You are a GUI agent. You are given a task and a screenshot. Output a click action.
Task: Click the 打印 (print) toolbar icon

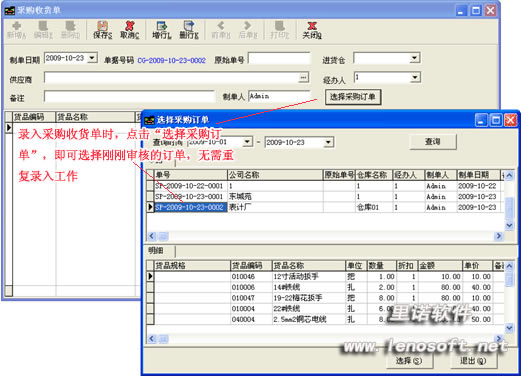click(280, 30)
